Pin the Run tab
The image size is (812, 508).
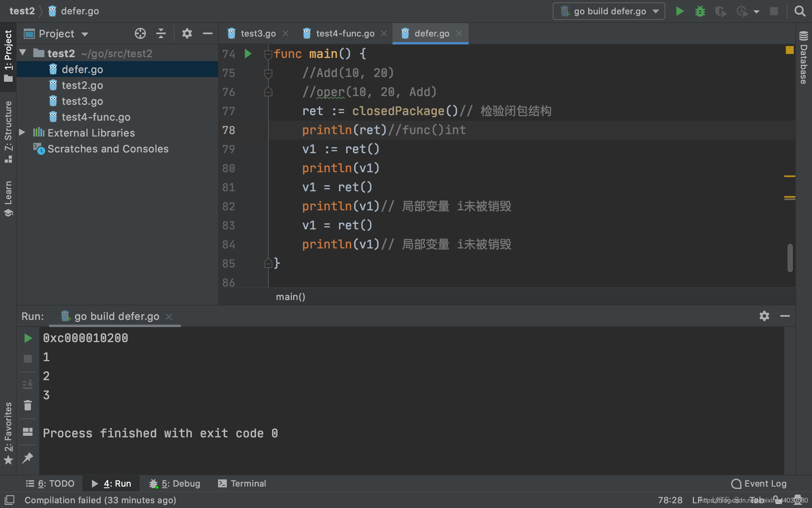click(x=28, y=458)
